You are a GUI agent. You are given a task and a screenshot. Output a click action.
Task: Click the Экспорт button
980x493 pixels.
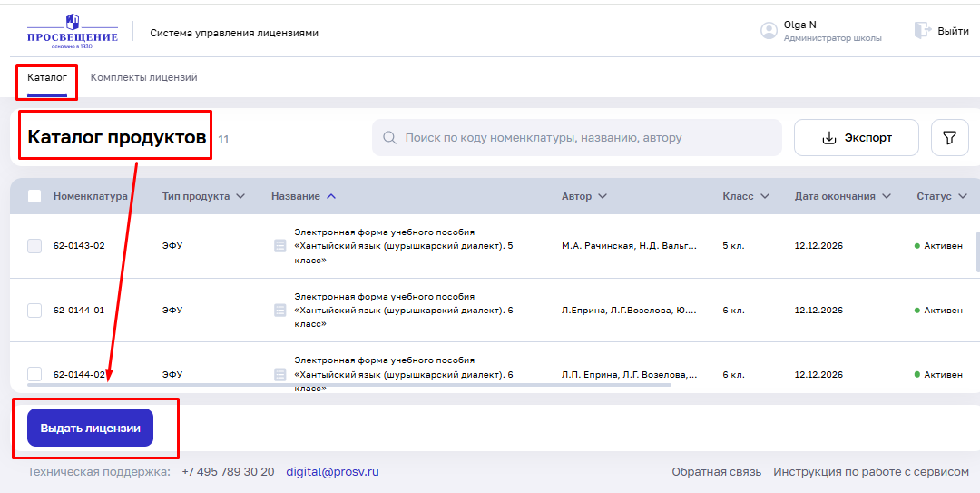pos(856,138)
